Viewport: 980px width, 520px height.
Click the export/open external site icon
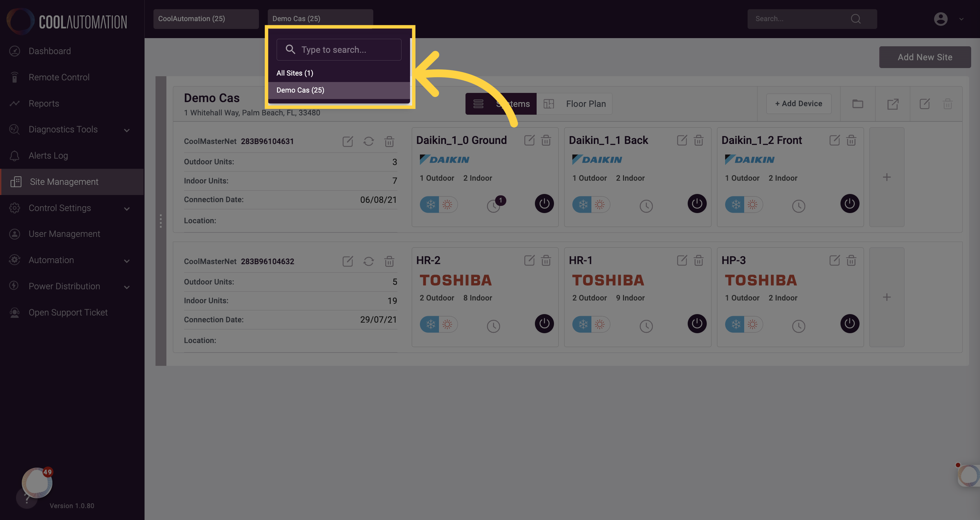[893, 104]
